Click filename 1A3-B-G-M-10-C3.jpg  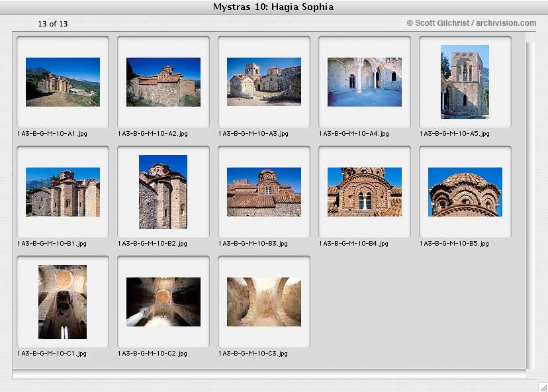pyautogui.click(x=253, y=354)
